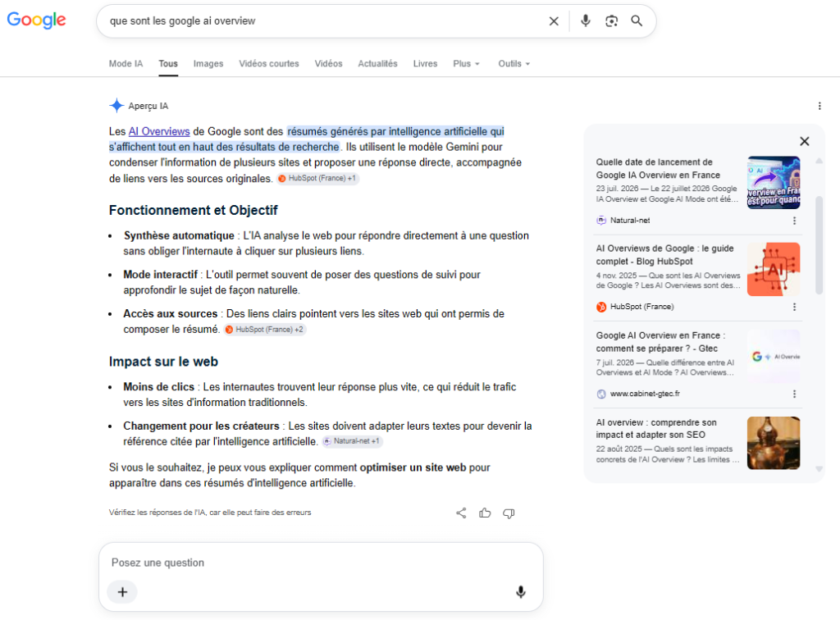The image size is (840, 620).
Task: Dictate a follow-up question with the microphone
Action: coord(520,591)
